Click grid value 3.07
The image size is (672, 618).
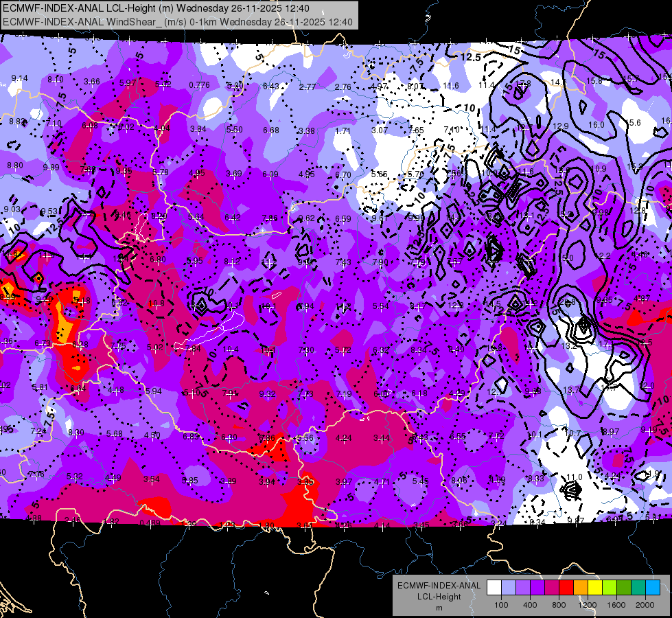(380, 130)
